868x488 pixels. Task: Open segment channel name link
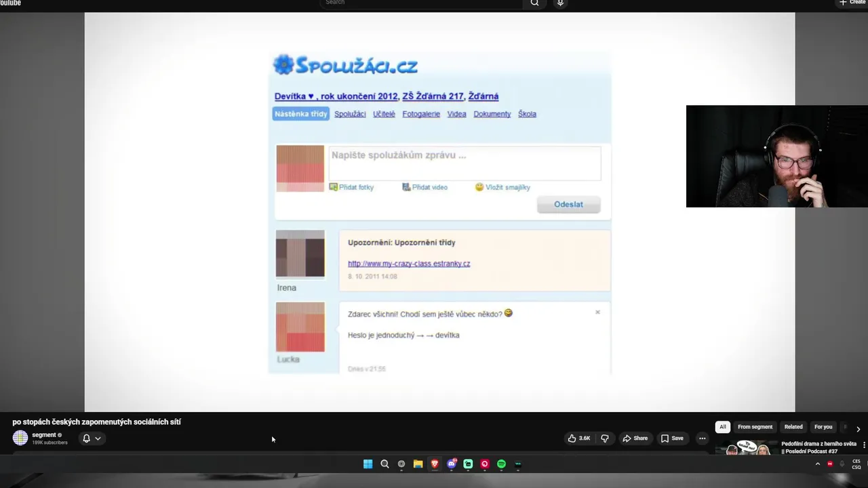44,435
